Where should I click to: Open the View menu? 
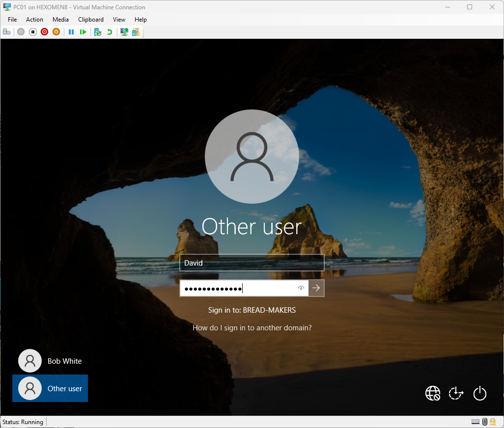tap(119, 20)
